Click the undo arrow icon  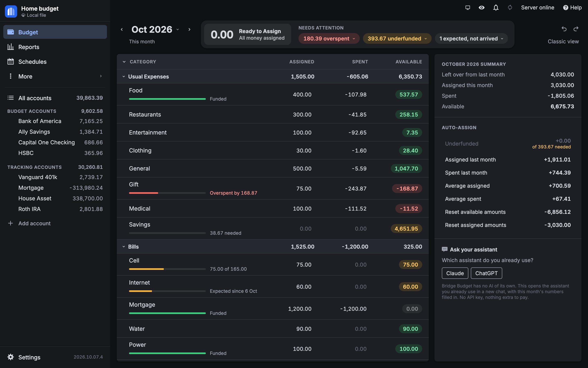coord(564,29)
